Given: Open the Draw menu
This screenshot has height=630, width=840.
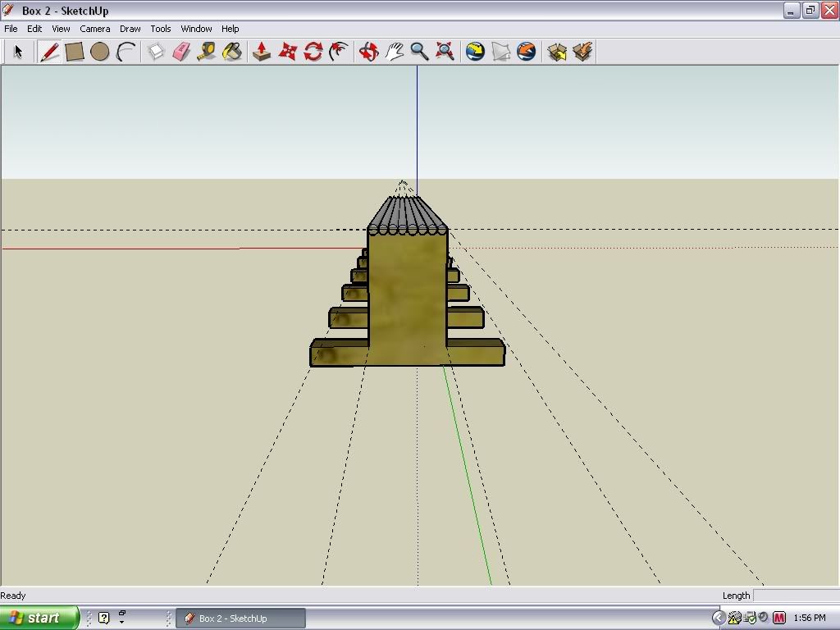Looking at the screenshot, I should point(130,29).
